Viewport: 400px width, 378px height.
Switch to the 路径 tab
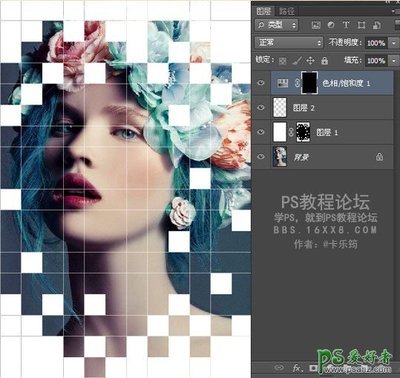pyautogui.click(x=287, y=11)
